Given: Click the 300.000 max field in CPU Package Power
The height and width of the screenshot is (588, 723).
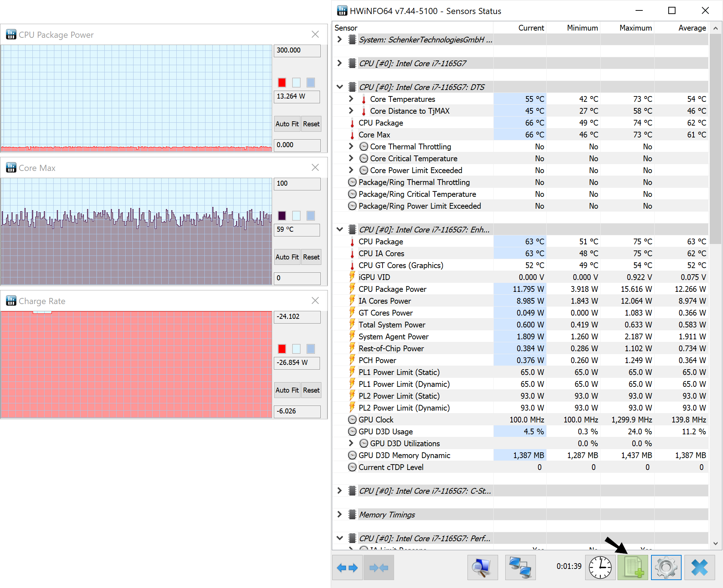Looking at the screenshot, I should [x=297, y=50].
